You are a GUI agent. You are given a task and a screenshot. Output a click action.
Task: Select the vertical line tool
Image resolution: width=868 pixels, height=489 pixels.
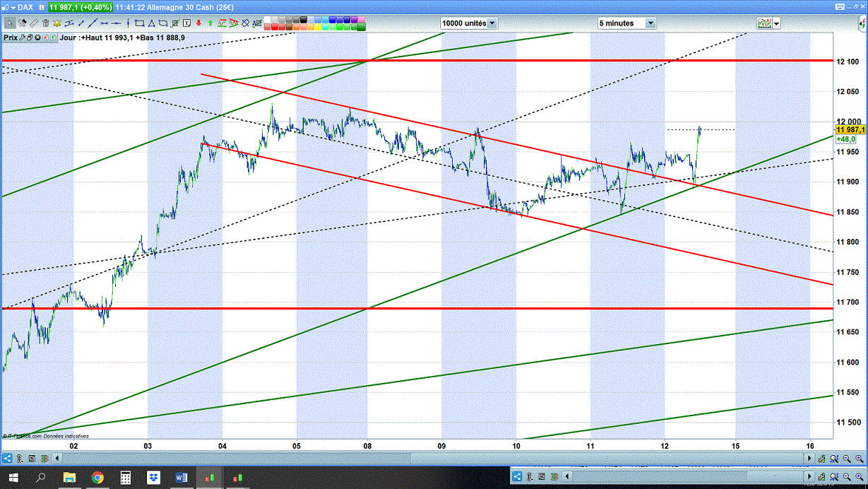click(128, 23)
